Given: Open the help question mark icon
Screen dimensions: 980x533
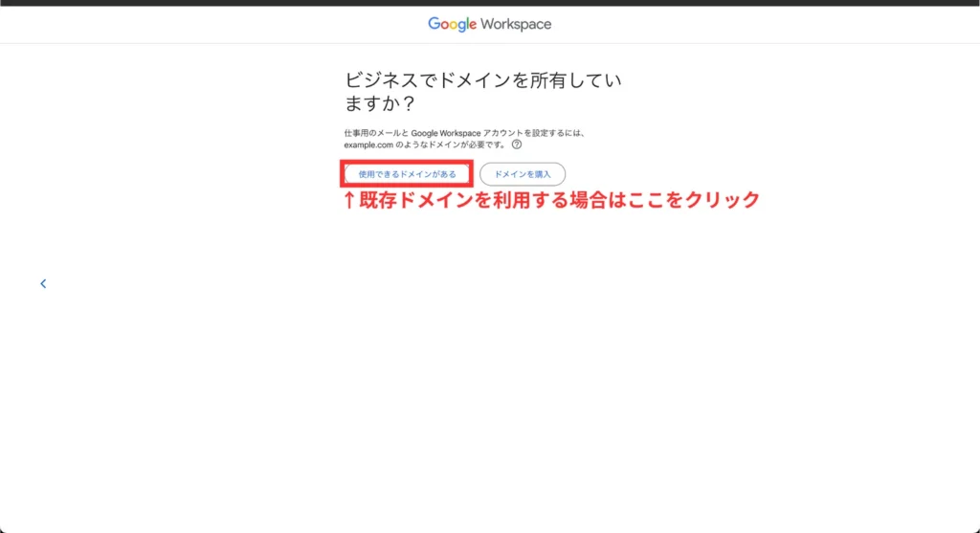Looking at the screenshot, I should [x=517, y=144].
